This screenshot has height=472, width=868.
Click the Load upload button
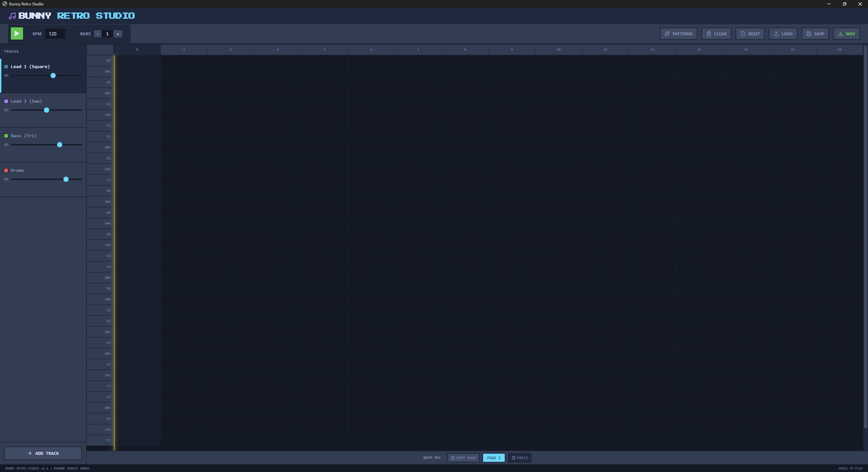(783, 34)
